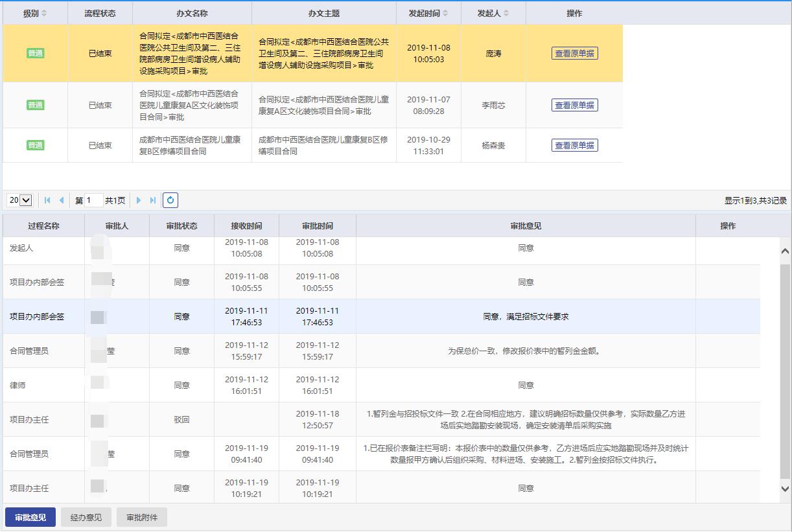The image size is (792, 532).
Task: Click 查看原单据 for 李雨芯's record
Action: 574,105
